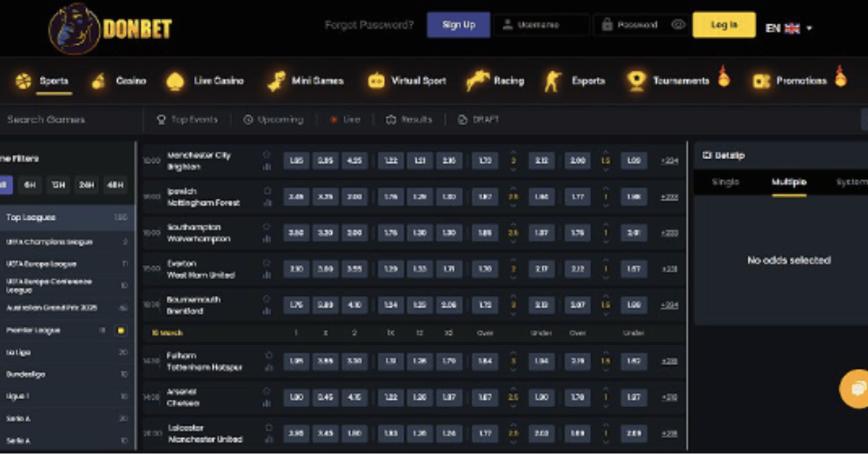
Task: Click the Racing horse icon
Action: [x=477, y=81]
